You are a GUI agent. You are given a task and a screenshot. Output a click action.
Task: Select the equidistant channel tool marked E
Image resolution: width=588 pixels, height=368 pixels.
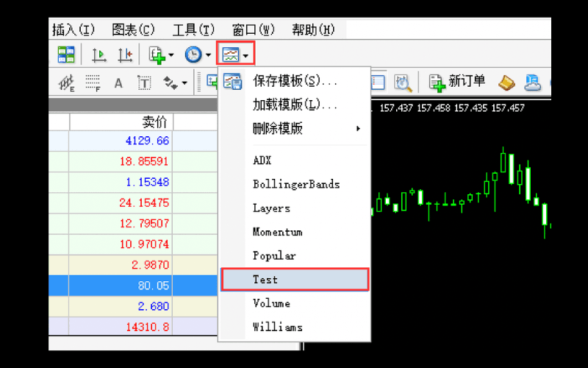pyautogui.click(x=67, y=83)
